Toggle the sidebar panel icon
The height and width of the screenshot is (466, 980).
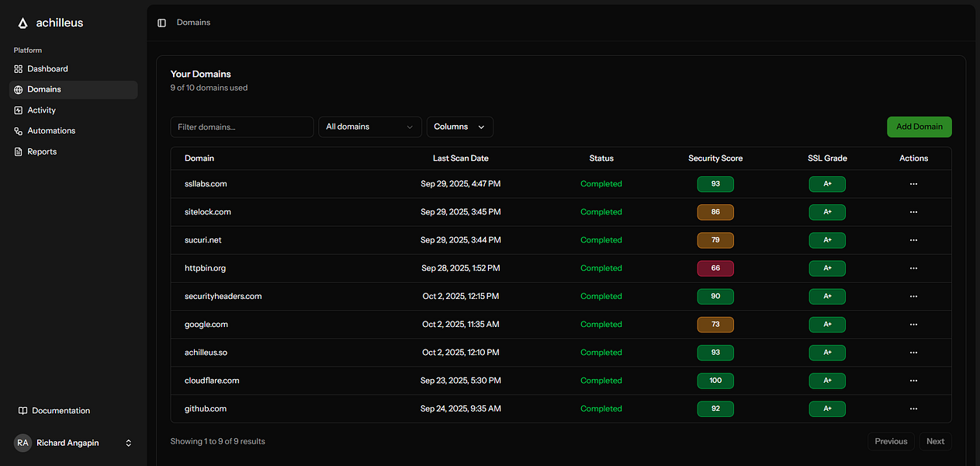tap(161, 23)
